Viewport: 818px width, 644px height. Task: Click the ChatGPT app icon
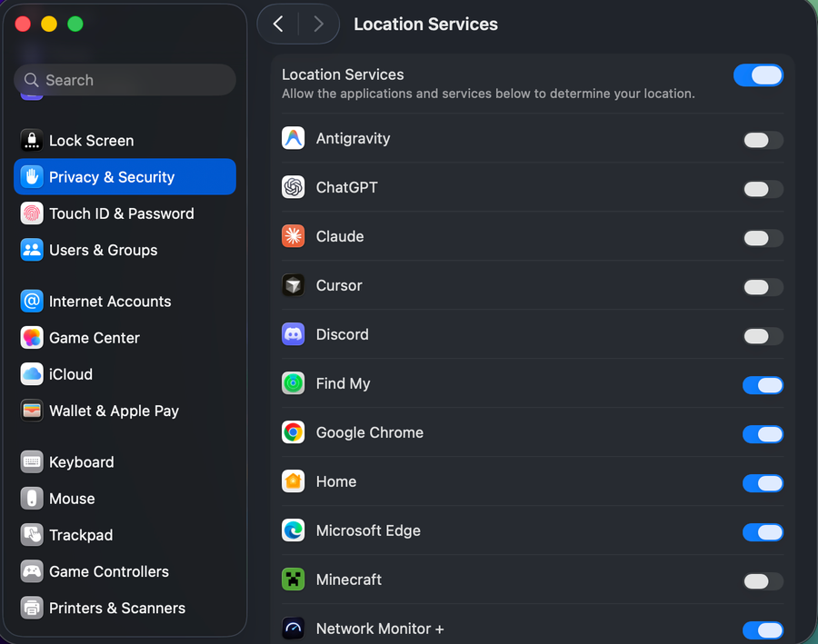pyautogui.click(x=294, y=187)
